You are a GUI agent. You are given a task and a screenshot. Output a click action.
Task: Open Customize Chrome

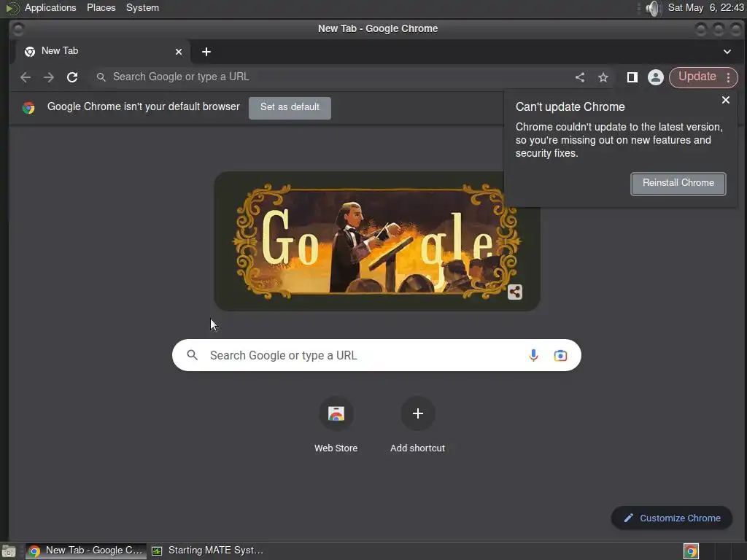[672, 518]
